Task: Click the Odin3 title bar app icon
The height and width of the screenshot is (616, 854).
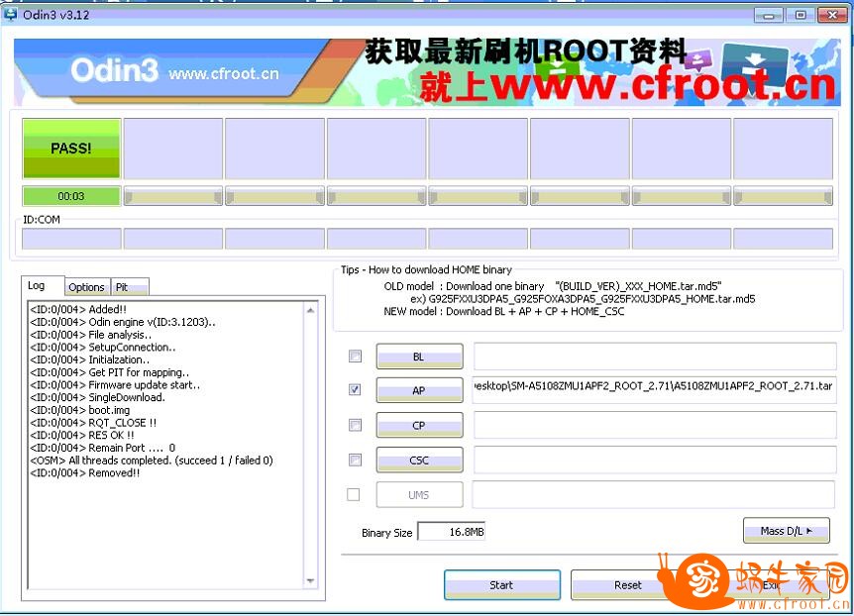Action: pyautogui.click(x=10, y=14)
